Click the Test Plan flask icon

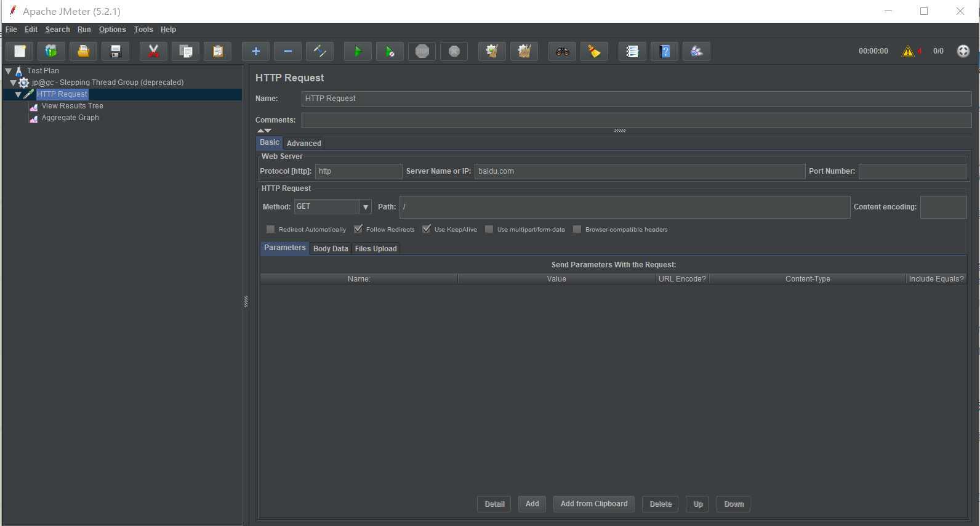19,71
